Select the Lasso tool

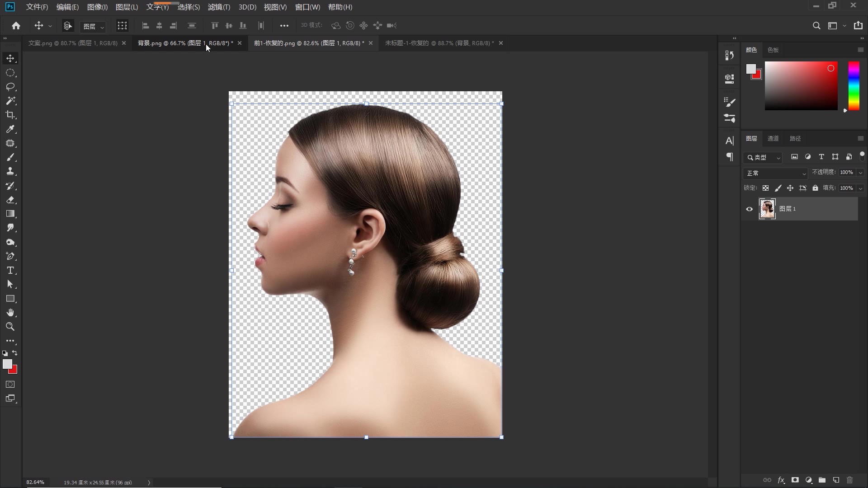tap(10, 87)
